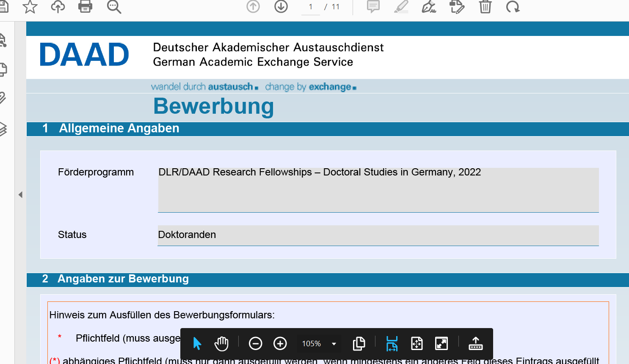
Task: Toggle fit-to-width page view
Action: (x=392, y=343)
